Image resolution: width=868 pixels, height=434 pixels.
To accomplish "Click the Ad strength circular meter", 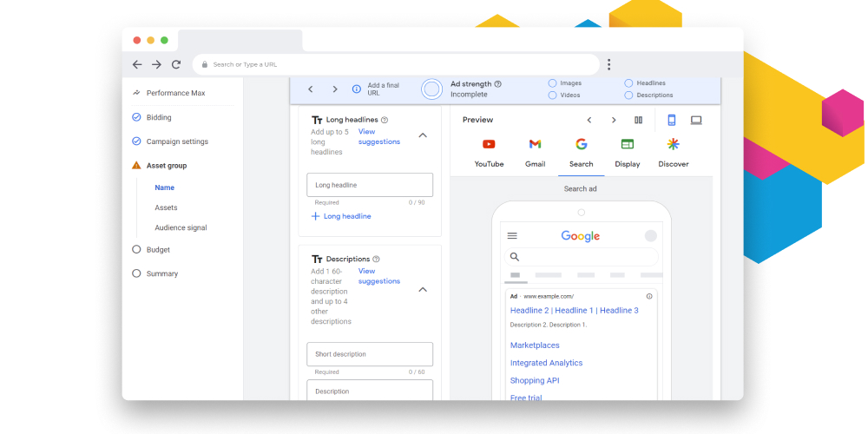I will coord(431,89).
